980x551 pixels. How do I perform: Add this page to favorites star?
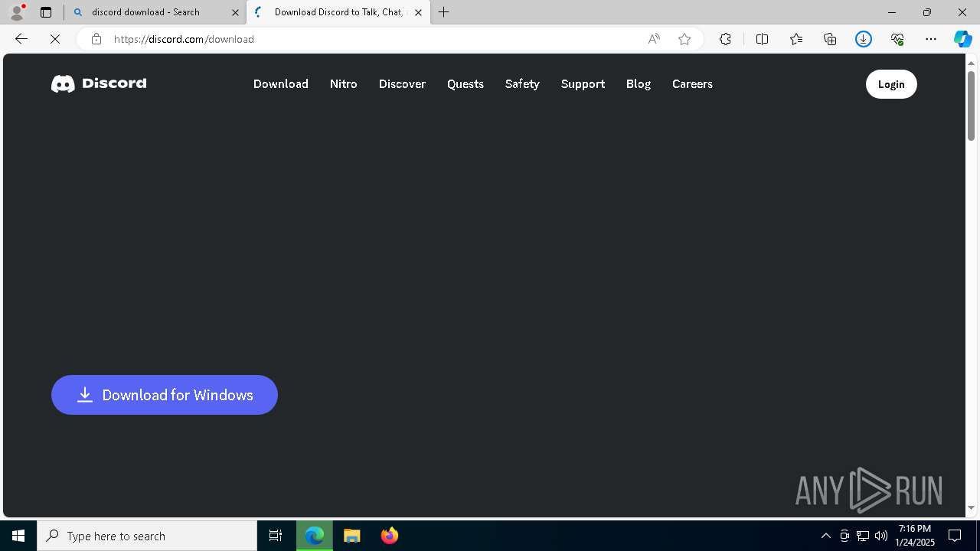click(684, 39)
